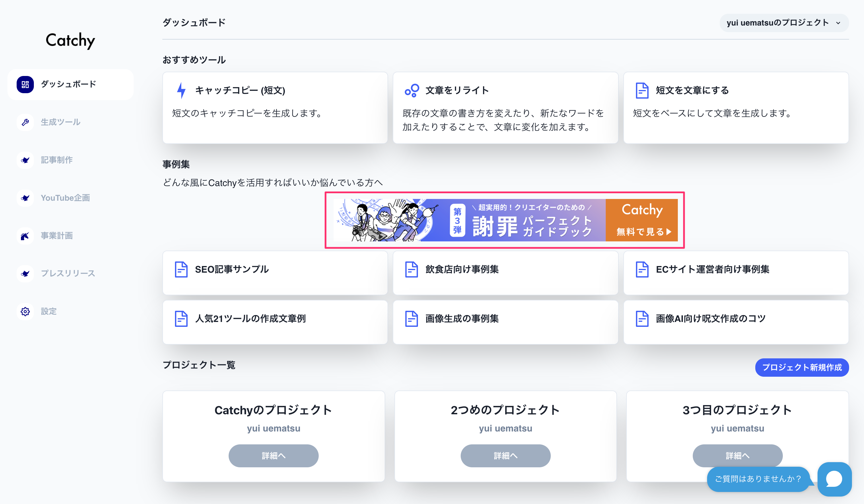Expand the yui uematsuのプロジェクト dropdown
Screen dimensions: 864x504
pyautogui.click(x=784, y=23)
